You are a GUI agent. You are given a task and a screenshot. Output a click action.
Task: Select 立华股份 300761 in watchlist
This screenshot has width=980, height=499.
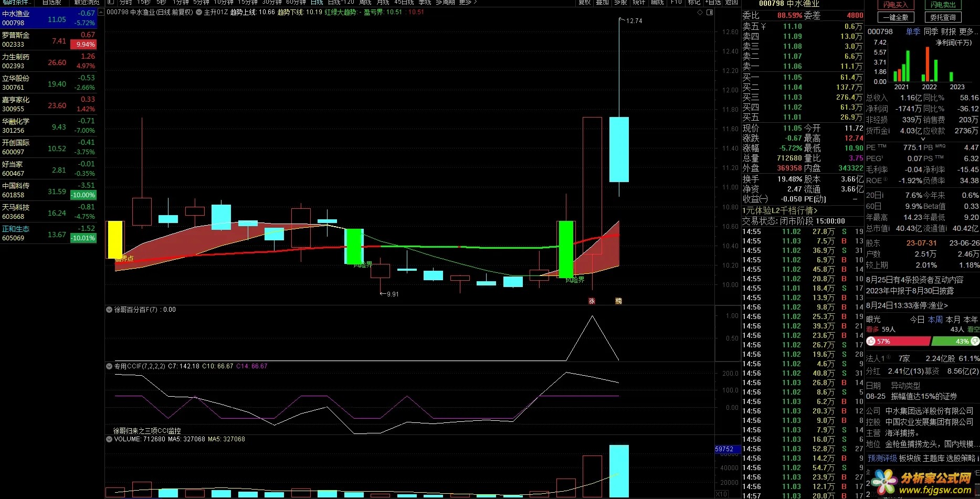[x=48, y=83]
